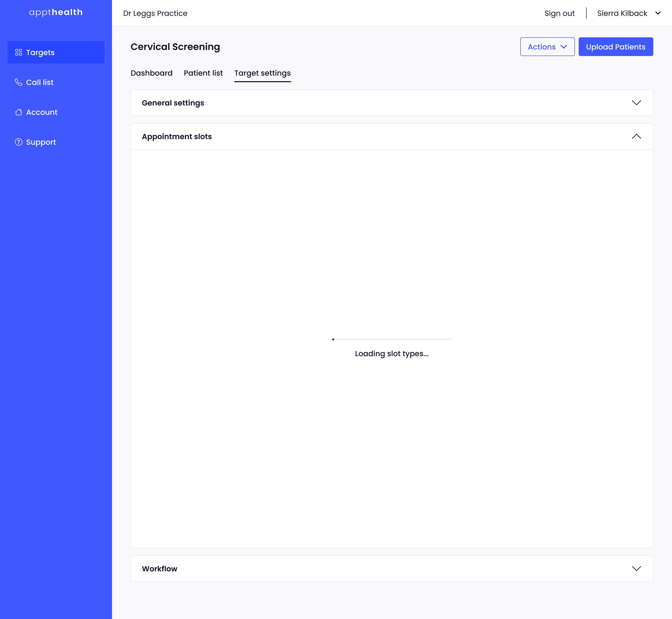This screenshot has height=619, width=672.
Task: Click the slot types loading progress bar
Action: point(392,339)
